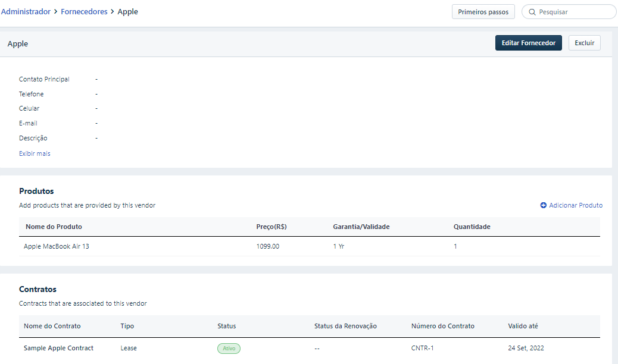Click the price value 1099.00
The image size is (618, 364).
pyautogui.click(x=267, y=246)
